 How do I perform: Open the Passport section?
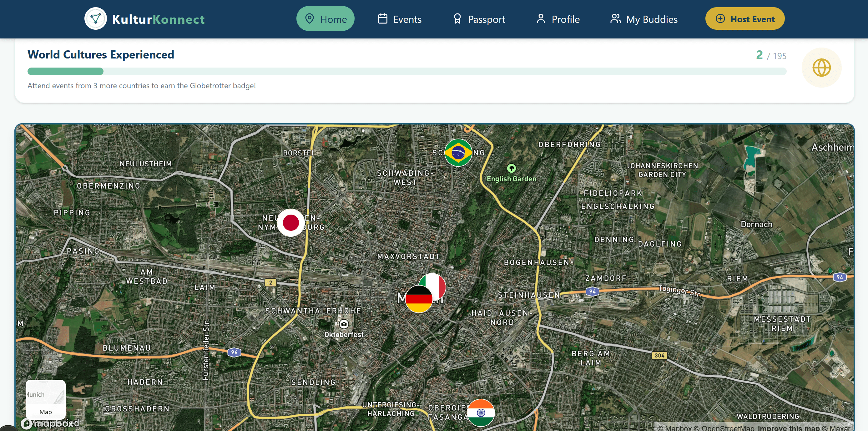(x=479, y=19)
